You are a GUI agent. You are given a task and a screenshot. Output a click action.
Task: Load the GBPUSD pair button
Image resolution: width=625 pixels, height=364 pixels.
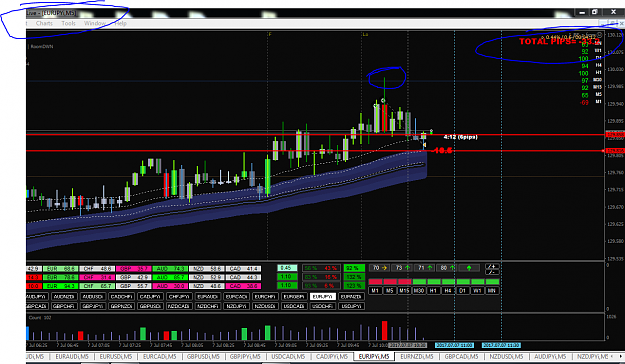pyautogui.click(x=150, y=306)
